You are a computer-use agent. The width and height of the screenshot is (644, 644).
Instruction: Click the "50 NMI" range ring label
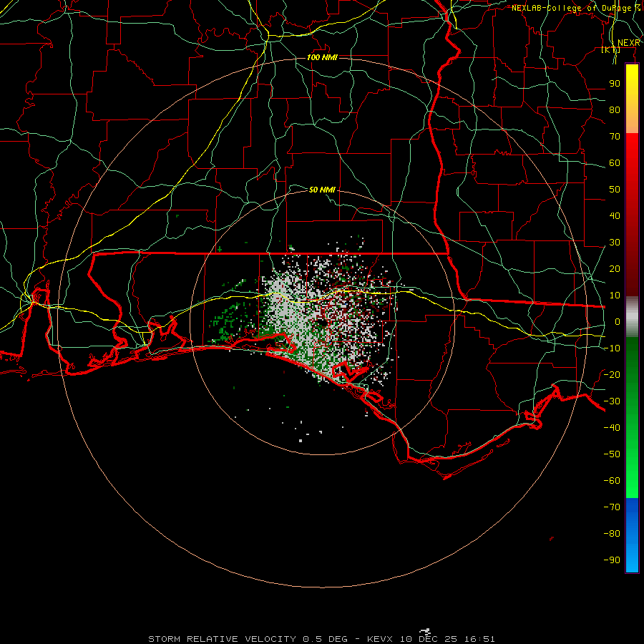pos(322,190)
